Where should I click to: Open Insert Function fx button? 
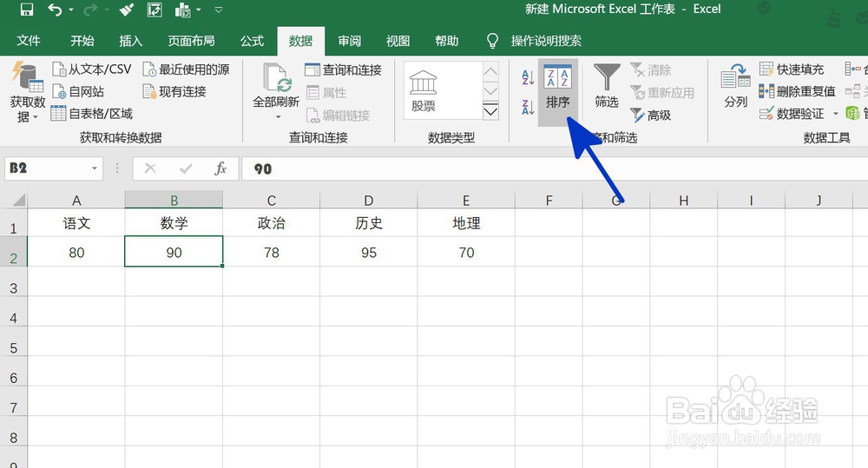pos(220,168)
